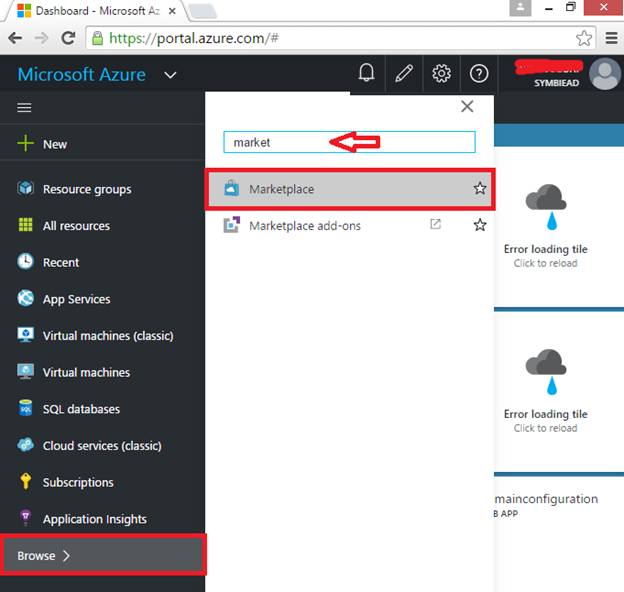This screenshot has height=592, width=624.
Task: Click the Microsoft Azure logo text
Action: coord(82,74)
